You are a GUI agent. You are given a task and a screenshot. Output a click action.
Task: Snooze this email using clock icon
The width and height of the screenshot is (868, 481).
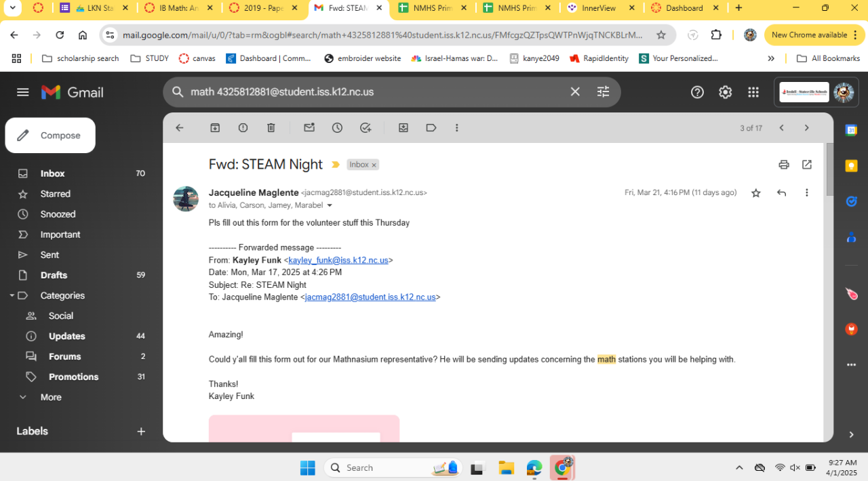click(337, 128)
